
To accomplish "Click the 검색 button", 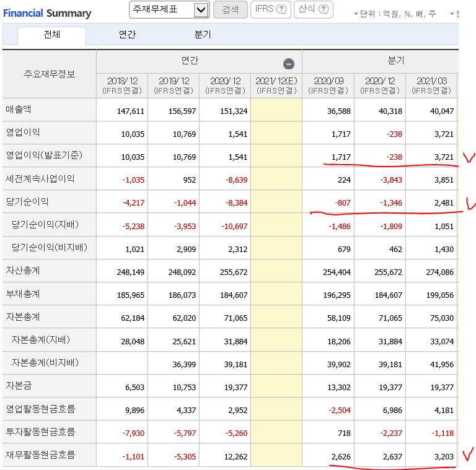I will (x=231, y=10).
